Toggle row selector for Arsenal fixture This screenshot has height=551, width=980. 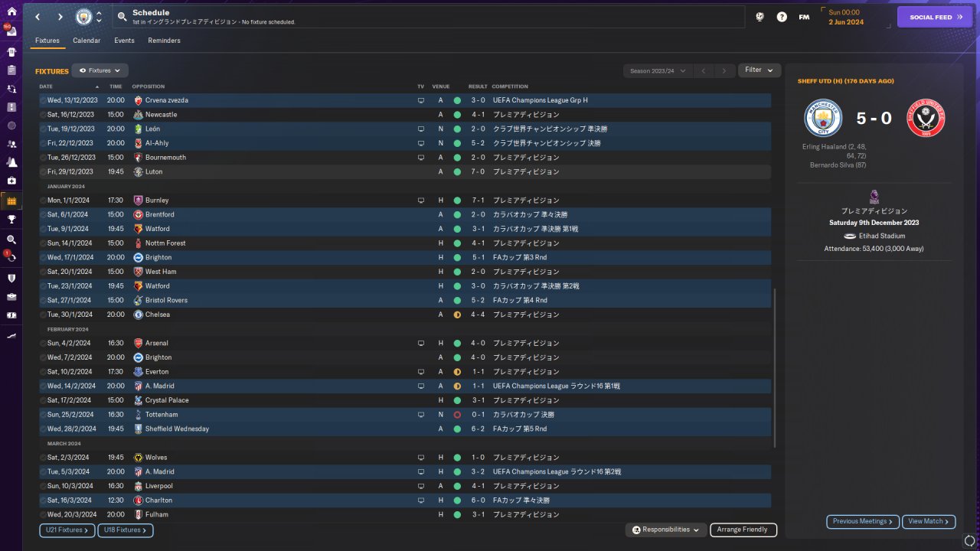coord(43,344)
